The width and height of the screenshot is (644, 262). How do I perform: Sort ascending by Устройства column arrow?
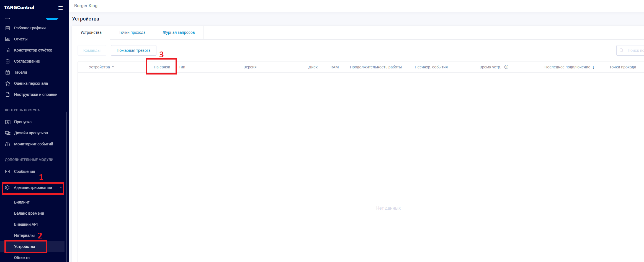113,67
